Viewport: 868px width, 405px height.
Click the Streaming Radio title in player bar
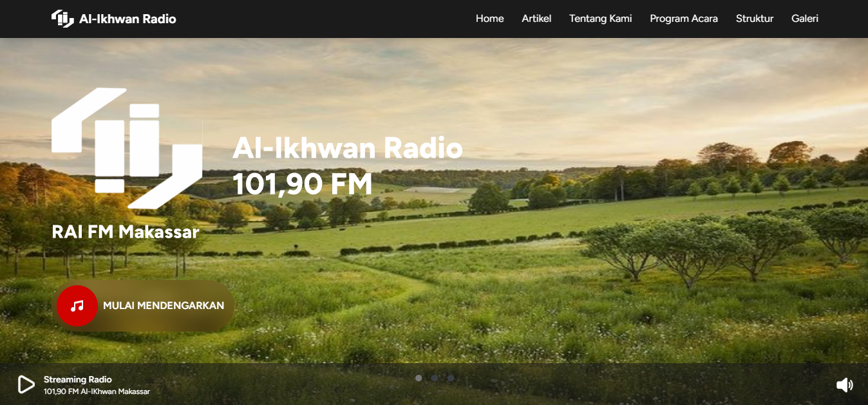77,379
